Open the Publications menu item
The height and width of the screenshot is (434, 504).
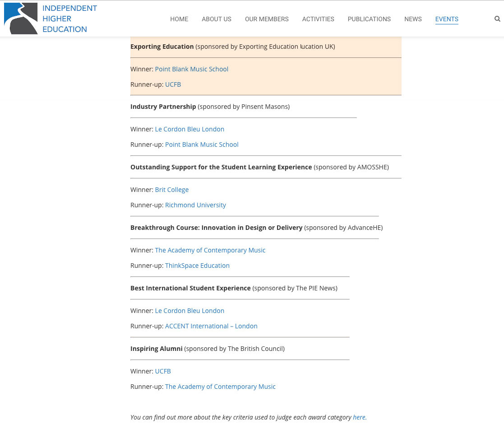pyautogui.click(x=369, y=19)
